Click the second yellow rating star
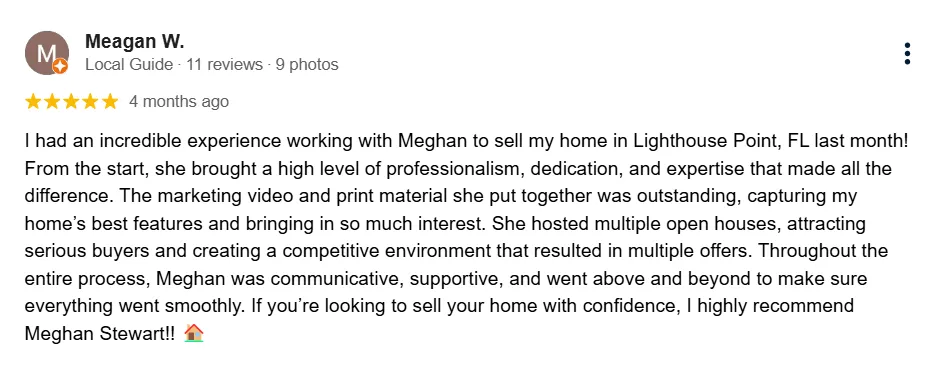Image resolution: width=946 pixels, height=367 pixels. tap(52, 101)
